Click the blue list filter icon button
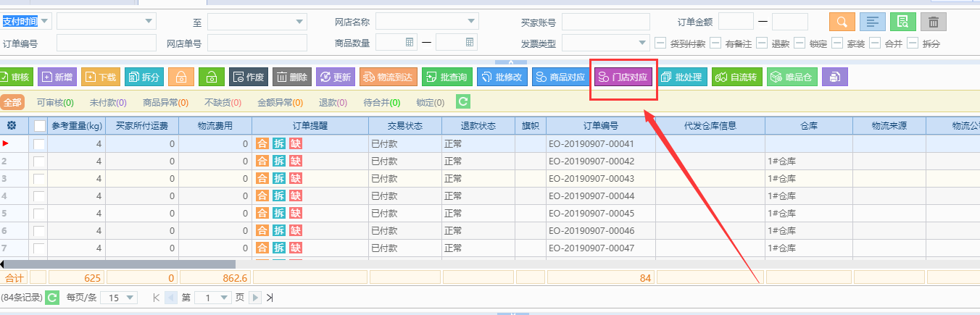Screen dimensions: 980x315 pyautogui.click(x=872, y=22)
